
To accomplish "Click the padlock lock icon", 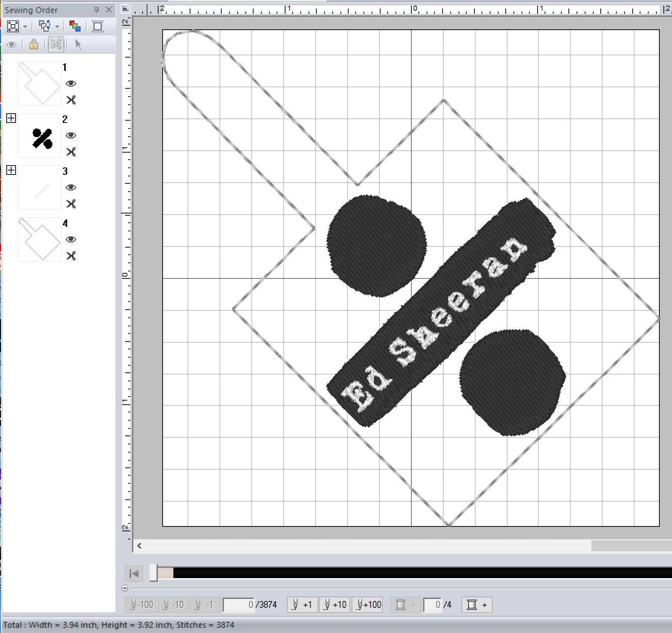I will pos(34,45).
